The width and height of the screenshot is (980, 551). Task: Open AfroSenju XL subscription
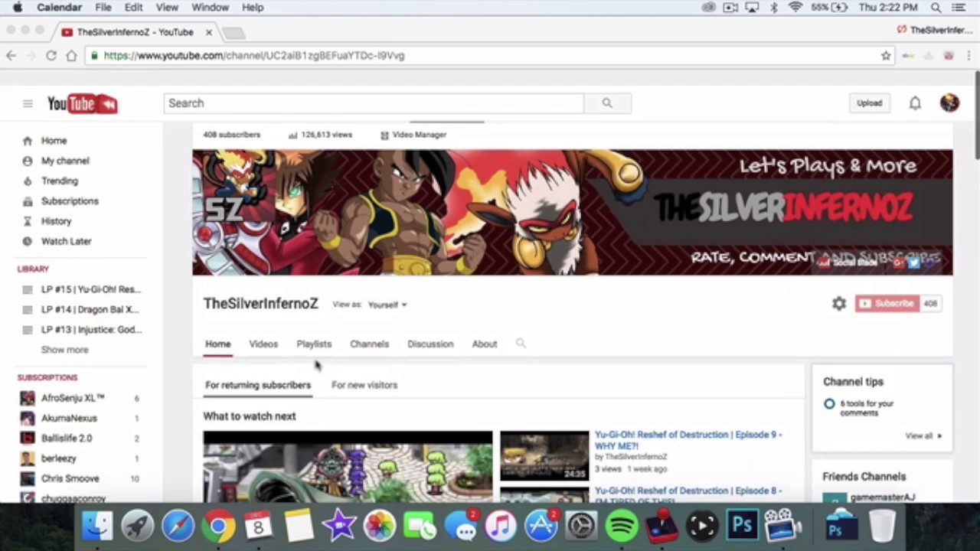pyautogui.click(x=73, y=398)
